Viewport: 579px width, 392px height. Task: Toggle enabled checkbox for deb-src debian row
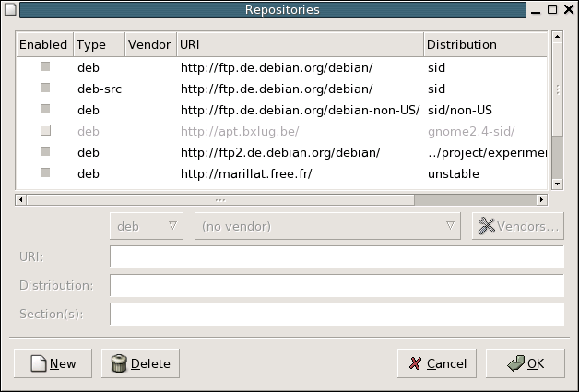point(45,88)
